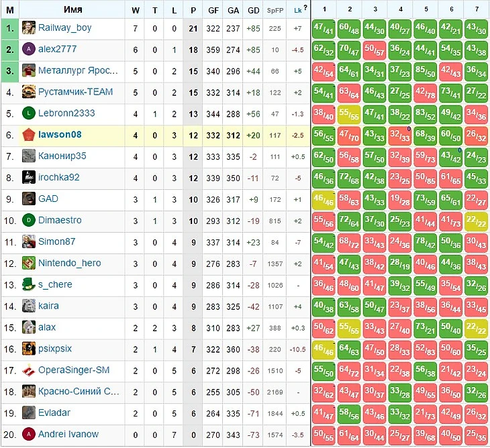Screen dimensions: 490x448
Task: Click s_chere's green hat avatar
Action: click(28, 284)
